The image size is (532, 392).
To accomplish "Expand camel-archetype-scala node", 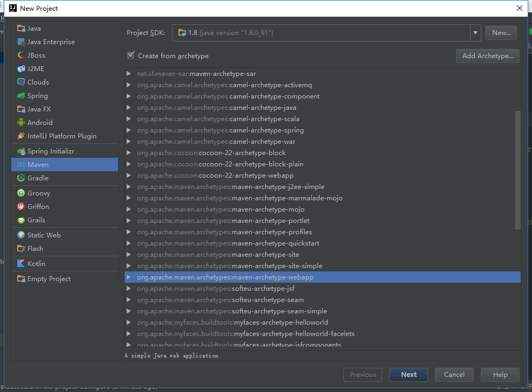I will click(129, 119).
